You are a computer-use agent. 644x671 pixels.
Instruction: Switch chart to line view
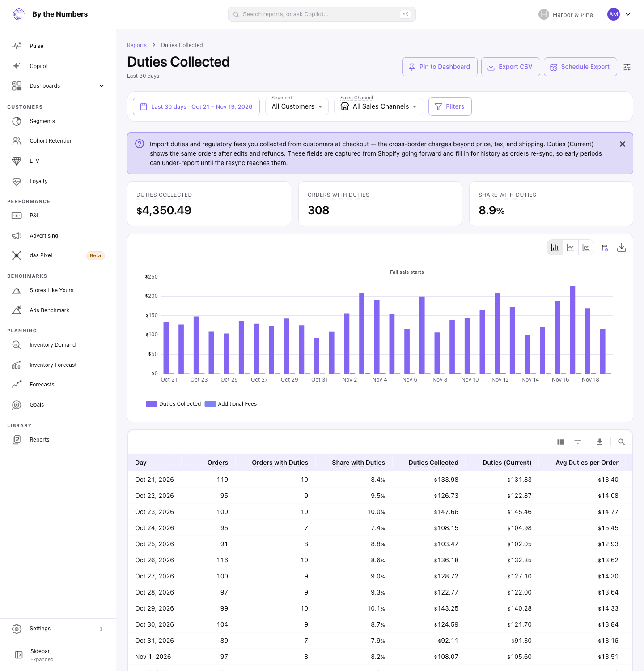tap(571, 247)
